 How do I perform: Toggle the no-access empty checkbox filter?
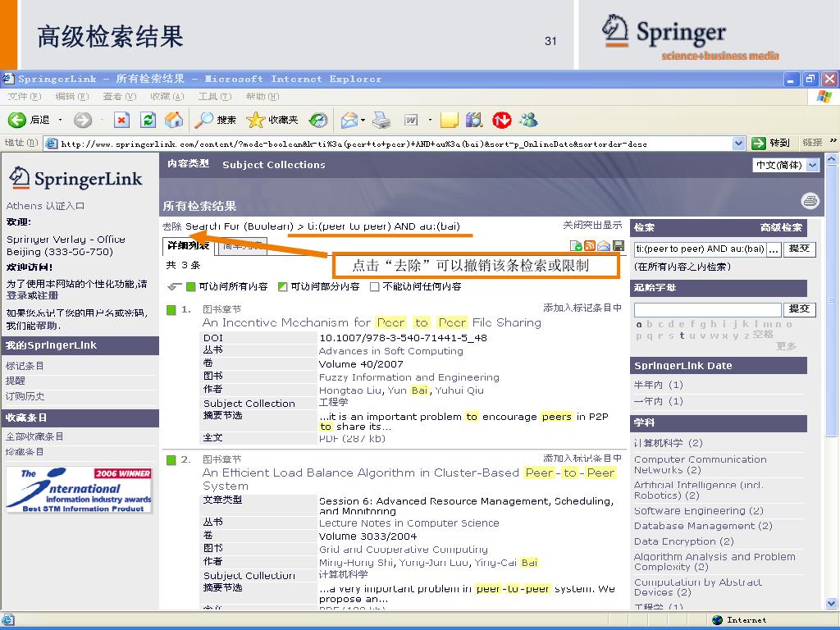pos(374,286)
